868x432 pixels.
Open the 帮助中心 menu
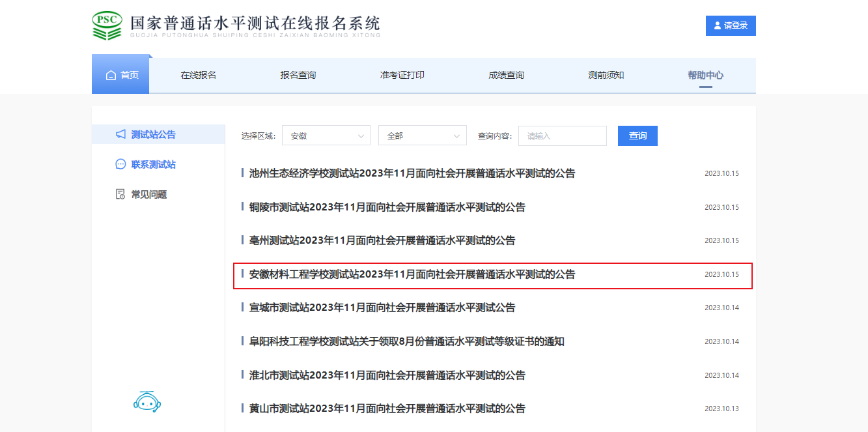tap(705, 75)
